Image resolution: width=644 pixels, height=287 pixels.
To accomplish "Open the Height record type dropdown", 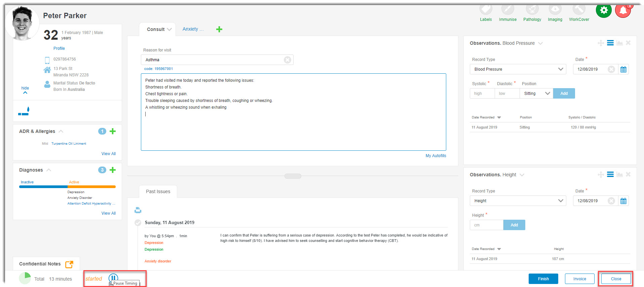I will pyautogui.click(x=518, y=201).
